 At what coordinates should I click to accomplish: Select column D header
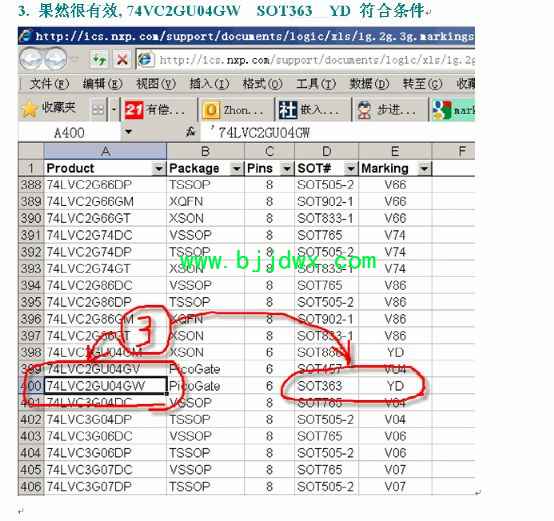click(x=326, y=152)
